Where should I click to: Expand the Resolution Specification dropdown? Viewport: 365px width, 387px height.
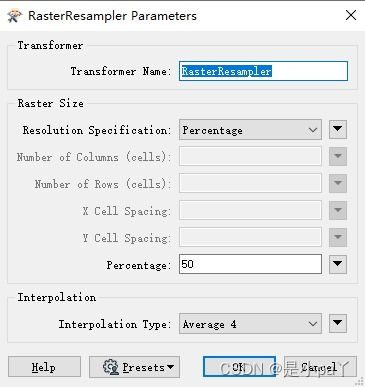pos(250,130)
